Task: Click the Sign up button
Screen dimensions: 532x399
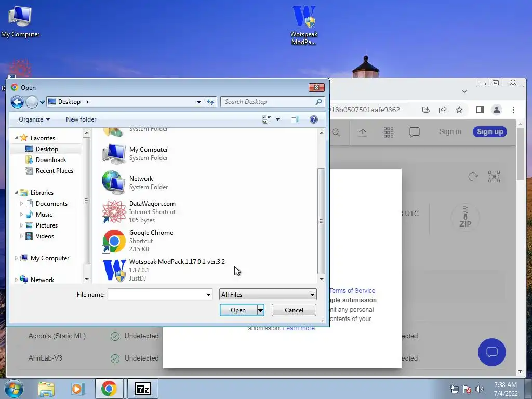Action: pos(489,131)
